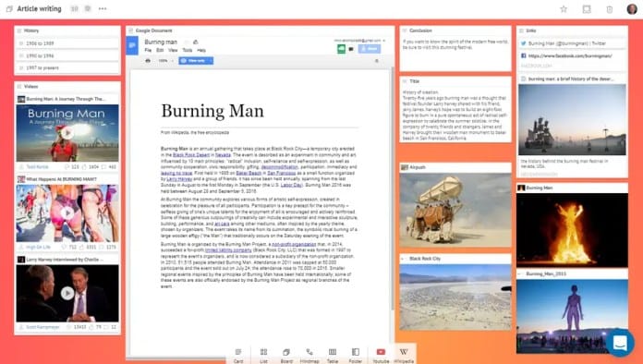The height and width of the screenshot is (364, 643).
Task: Open the Wikipedia search tool
Action: tap(404, 355)
